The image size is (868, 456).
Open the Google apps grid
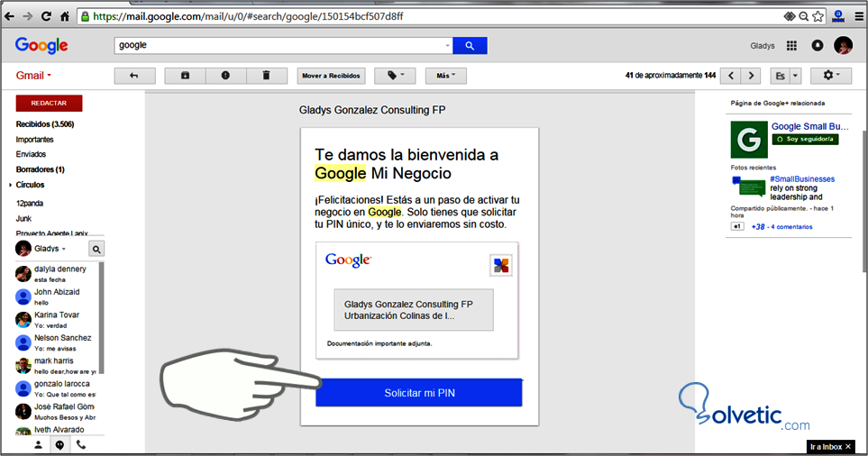tap(791, 45)
